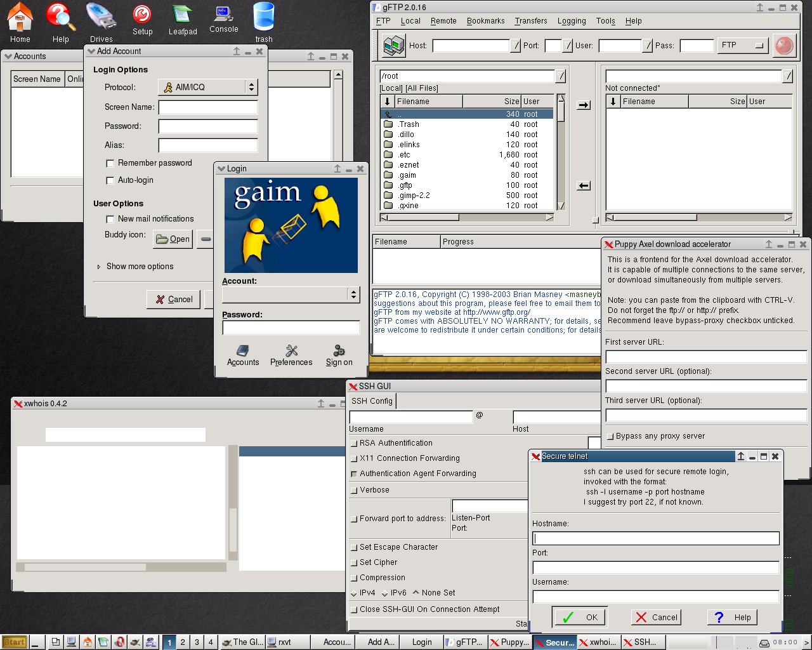Click the right arrow to upload in gFTP
This screenshot has width=812, height=650.
tap(584, 105)
